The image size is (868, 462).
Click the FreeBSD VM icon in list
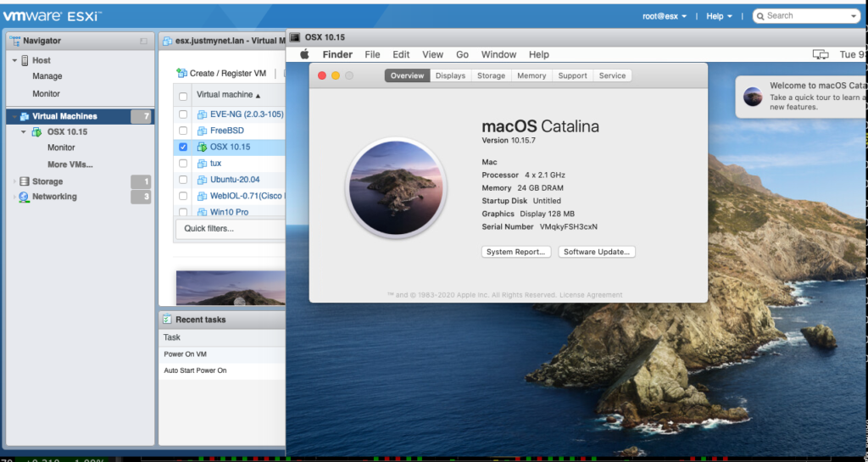[202, 131]
